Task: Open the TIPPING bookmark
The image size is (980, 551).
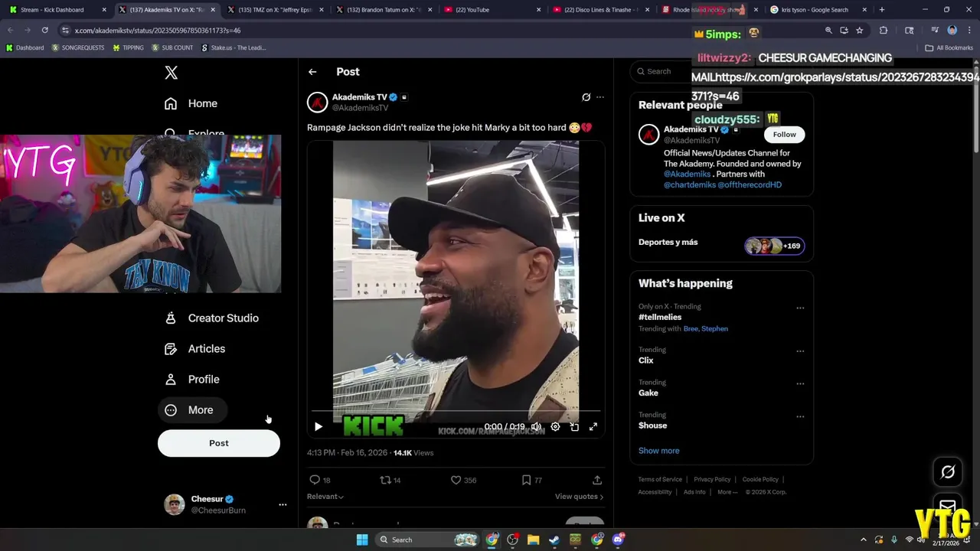Action: pos(128,47)
